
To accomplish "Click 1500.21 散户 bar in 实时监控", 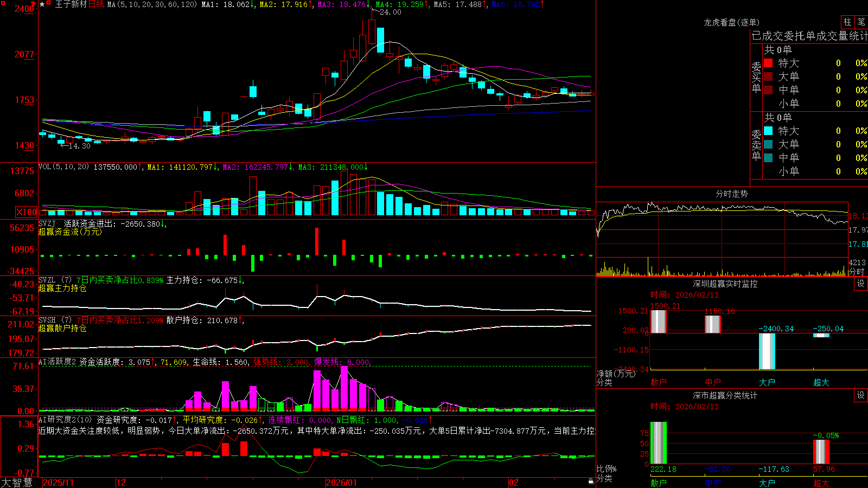I will pyautogui.click(x=659, y=321).
